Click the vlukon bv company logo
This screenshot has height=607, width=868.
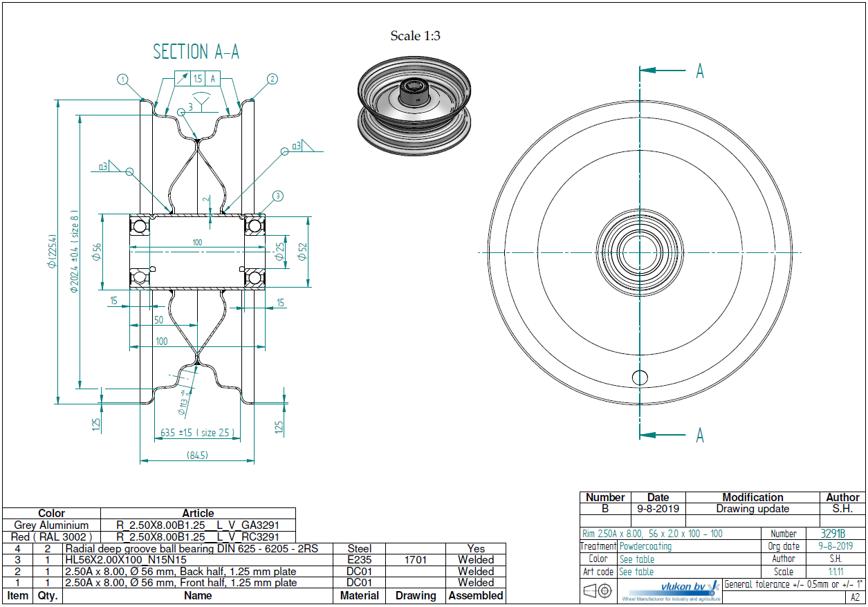[x=672, y=590]
